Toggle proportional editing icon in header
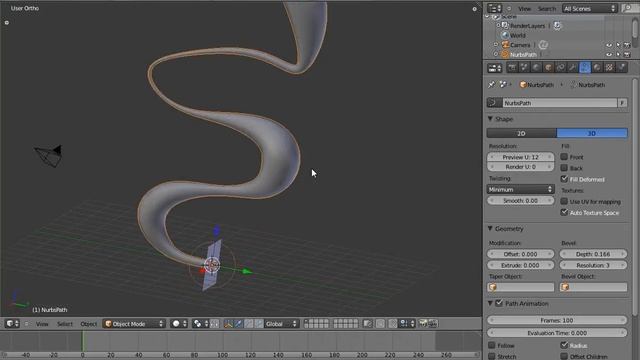The height and width of the screenshot is (360, 640). 380,324
